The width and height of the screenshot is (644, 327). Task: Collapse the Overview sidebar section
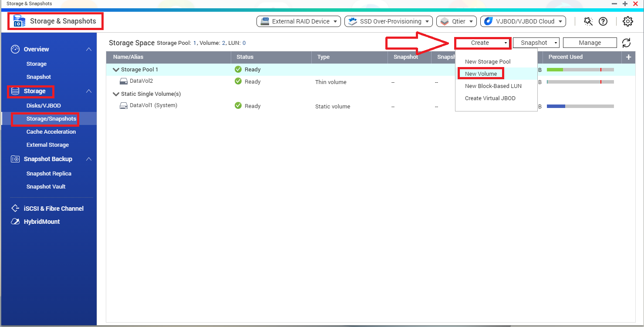pyautogui.click(x=89, y=49)
